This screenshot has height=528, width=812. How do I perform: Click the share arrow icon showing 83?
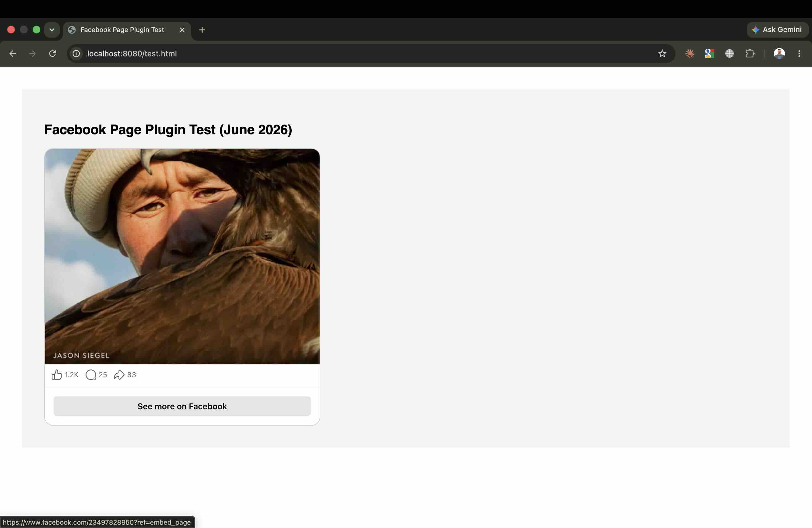coord(119,375)
